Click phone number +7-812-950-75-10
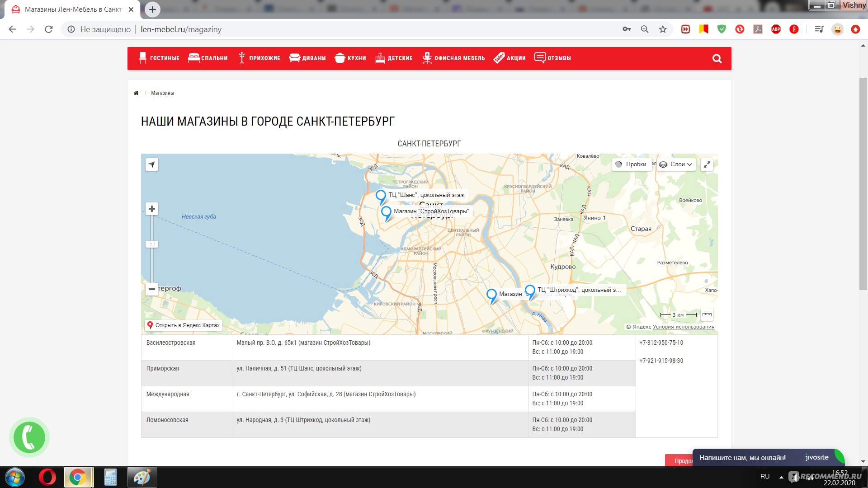The height and width of the screenshot is (488, 868). (x=661, y=343)
